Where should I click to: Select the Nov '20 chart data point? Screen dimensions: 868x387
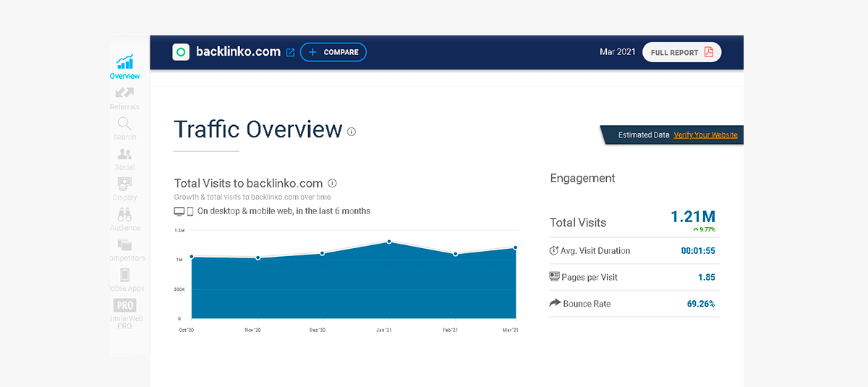click(258, 258)
